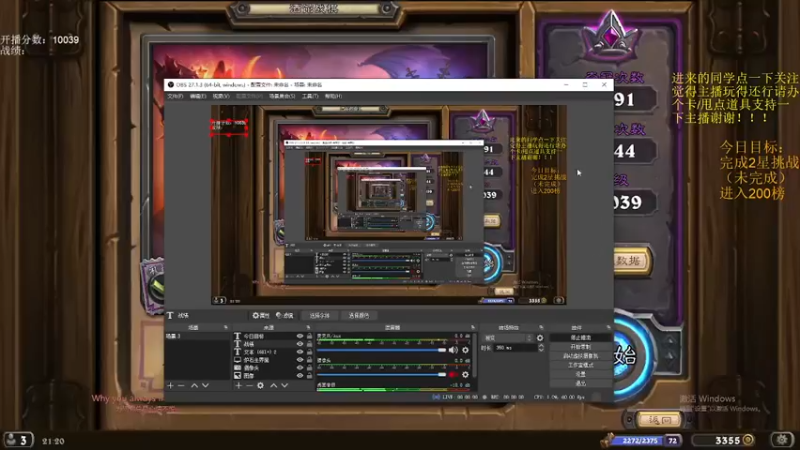This screenshot has width=800, height=450.
Task: Open the transition type dropdown
Action: pyautogui.click(x=508, y=338)
